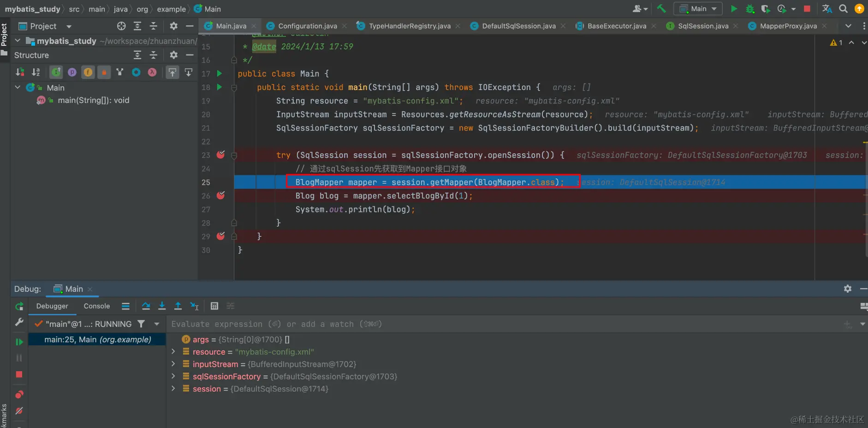Toggle breakpoint on line 26
Viewport: 868px width, 428px height.
(221, 195)
